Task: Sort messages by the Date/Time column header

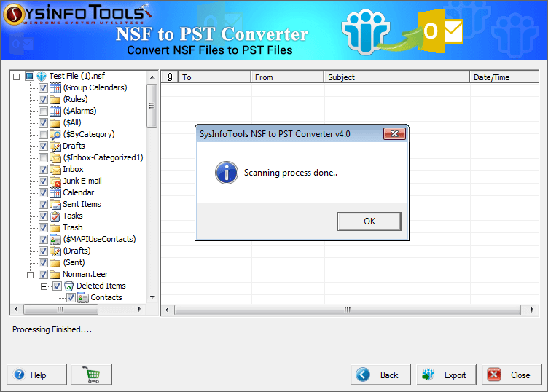Action: click(504, 77)
